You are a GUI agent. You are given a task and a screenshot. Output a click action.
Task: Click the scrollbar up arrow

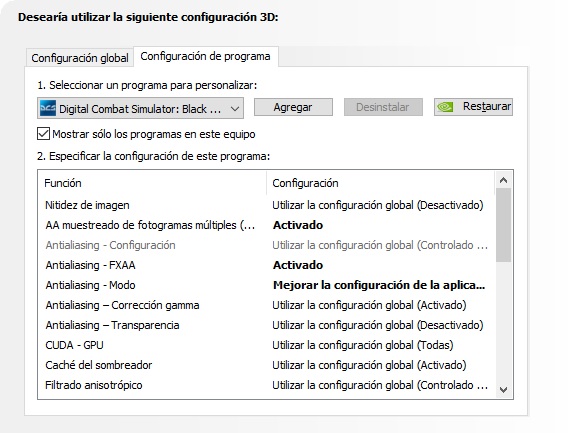[x=503, y=180]
